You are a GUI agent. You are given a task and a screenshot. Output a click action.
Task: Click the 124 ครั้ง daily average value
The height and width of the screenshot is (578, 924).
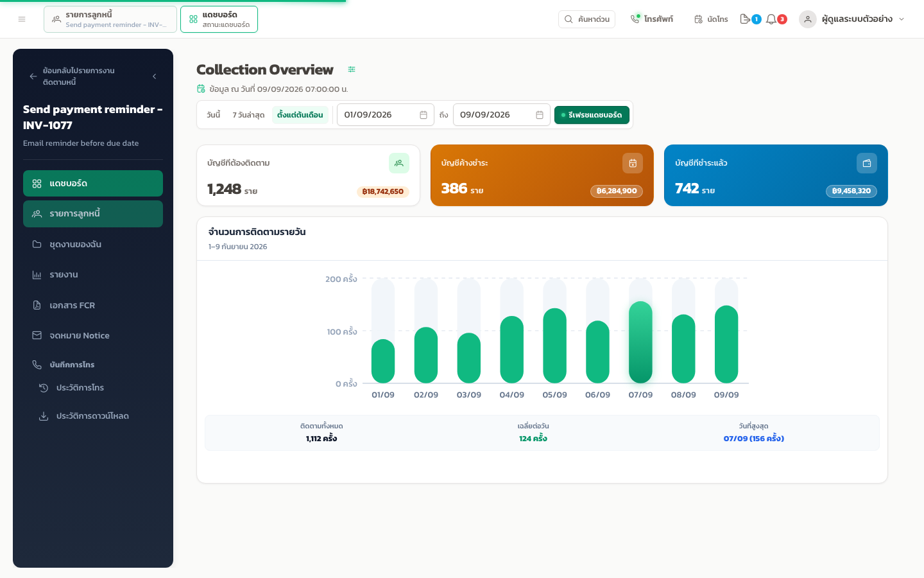tap(533, 439)
